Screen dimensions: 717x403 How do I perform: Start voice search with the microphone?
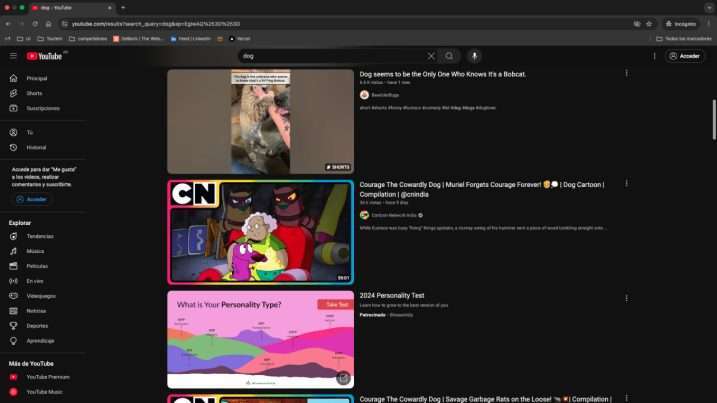475,56
